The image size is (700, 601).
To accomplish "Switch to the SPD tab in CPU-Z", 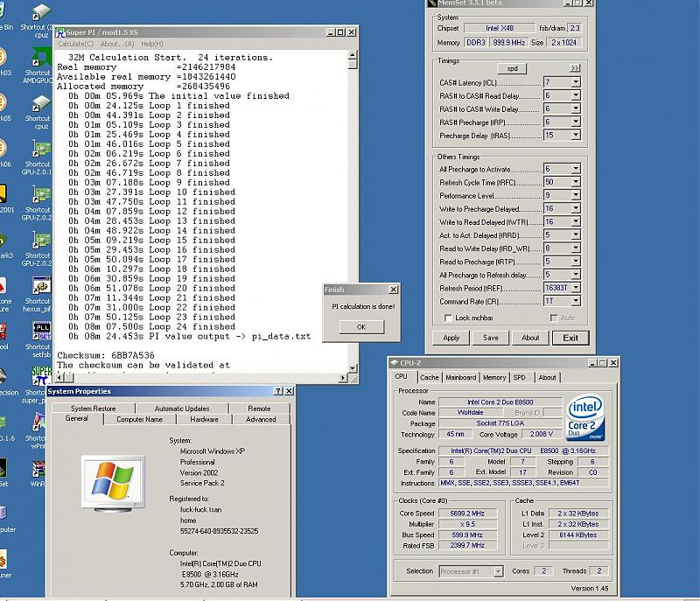I will pos(519,377).
